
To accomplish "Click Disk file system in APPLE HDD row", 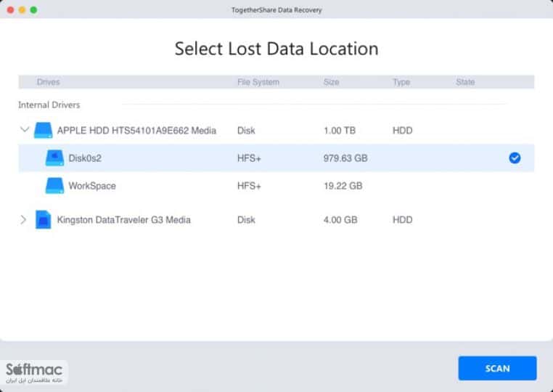I will [x=246, y=131].
